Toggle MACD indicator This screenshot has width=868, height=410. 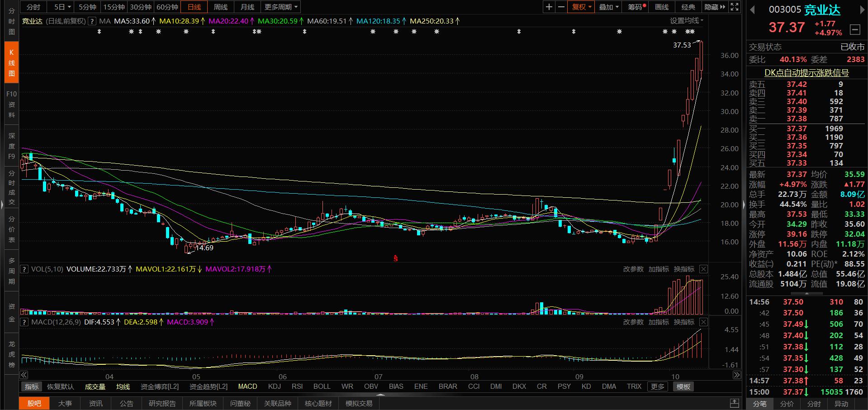[x=247, y=386]
